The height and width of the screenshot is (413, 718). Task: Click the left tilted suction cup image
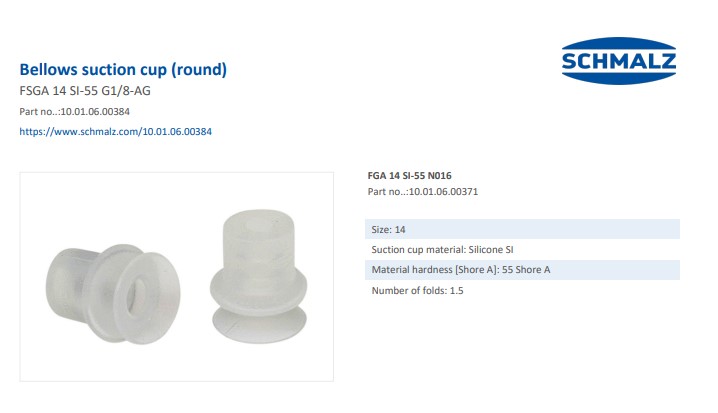(113, 293)
